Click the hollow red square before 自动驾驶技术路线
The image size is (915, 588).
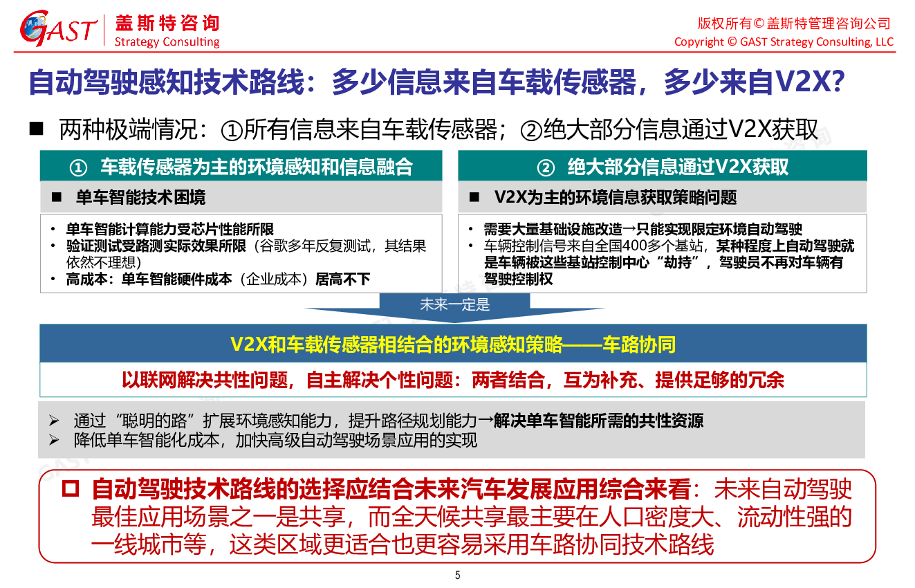pos(71,489)
